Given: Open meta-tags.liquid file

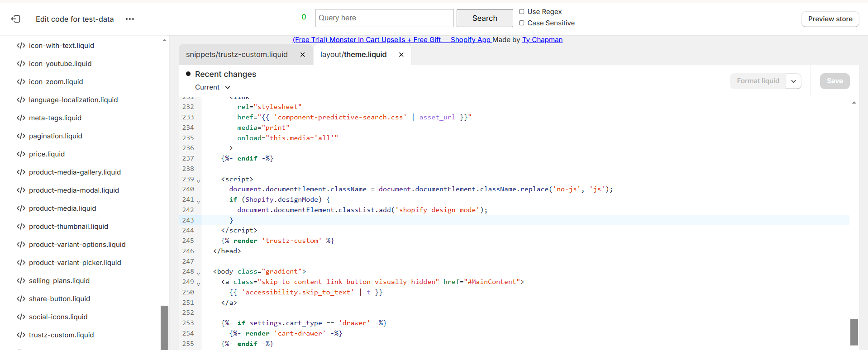Looking at the screenshot, I should 55,118.
